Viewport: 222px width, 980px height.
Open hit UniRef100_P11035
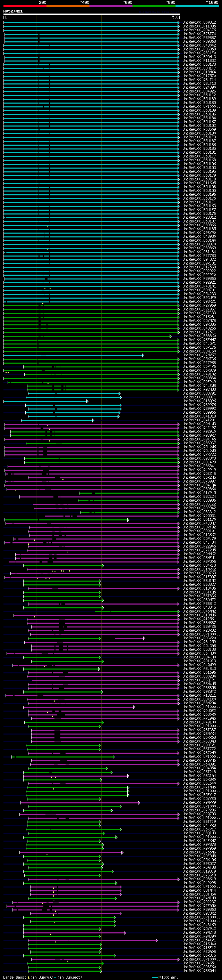(x=199, y=26)
